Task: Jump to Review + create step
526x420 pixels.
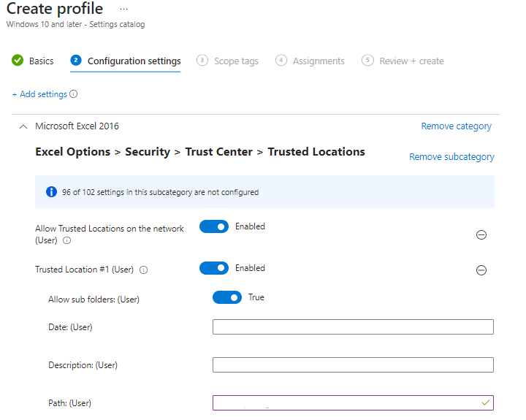Action: [x=403, y=61]
